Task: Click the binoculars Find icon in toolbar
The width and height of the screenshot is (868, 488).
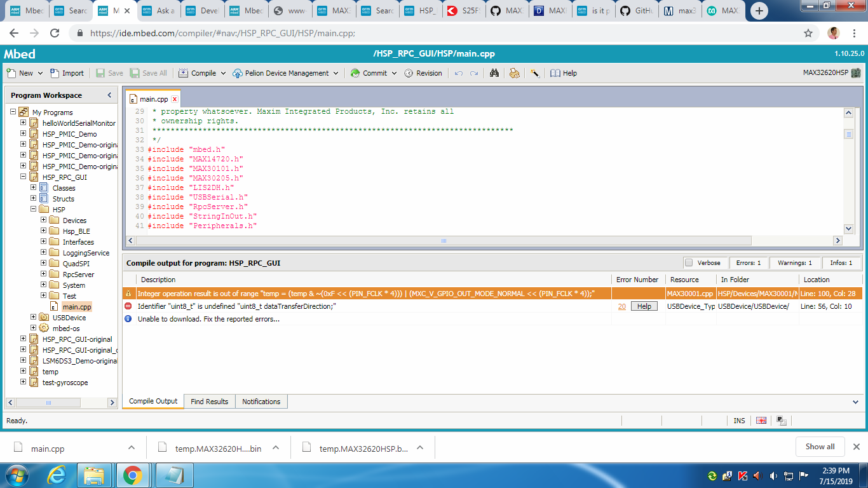Action: point(494,73)
